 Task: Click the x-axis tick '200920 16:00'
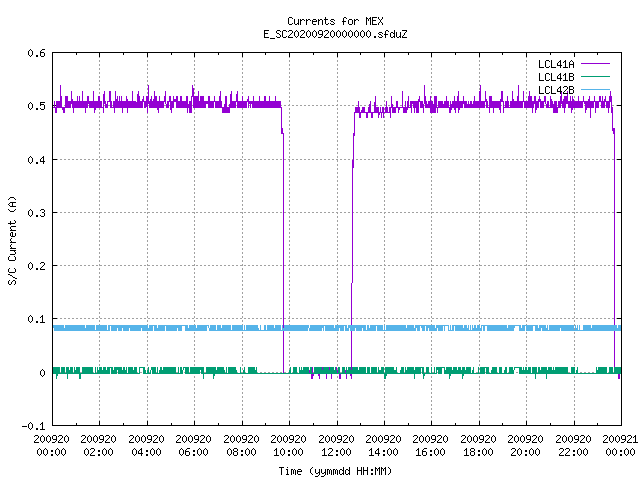[431, 446]
